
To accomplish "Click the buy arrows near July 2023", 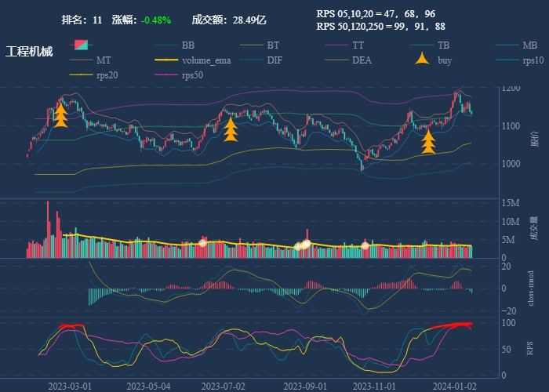I will click(x=231, y=129).
